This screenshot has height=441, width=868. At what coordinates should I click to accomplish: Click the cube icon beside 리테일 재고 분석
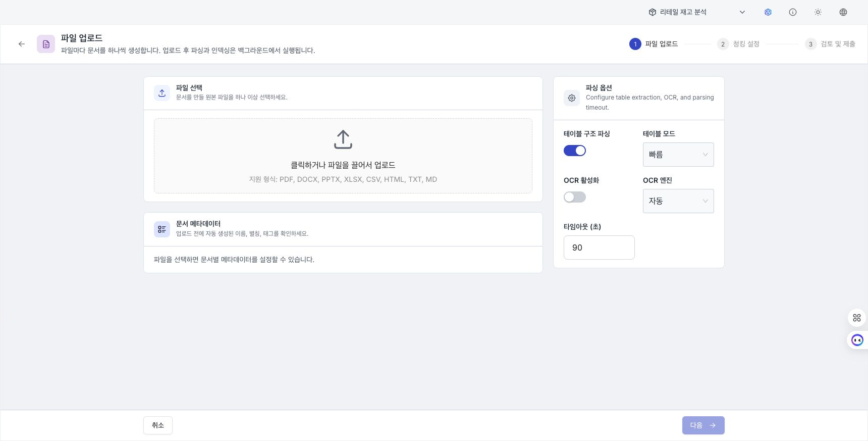pyautogui.click(x=653, y=12)
